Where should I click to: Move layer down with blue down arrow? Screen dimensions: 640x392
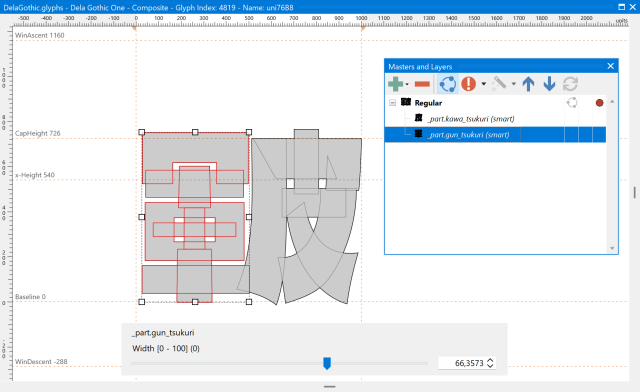(x=549, y=84)
